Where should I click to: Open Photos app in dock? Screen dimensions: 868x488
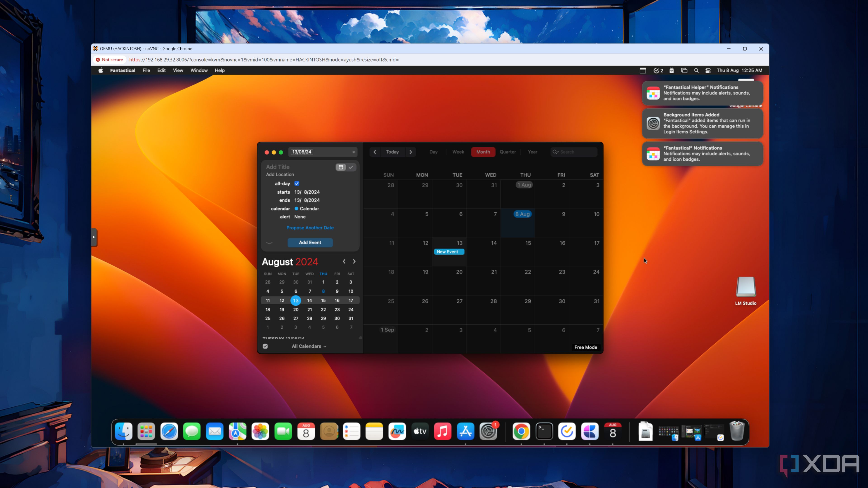click(x=260, y=432)
